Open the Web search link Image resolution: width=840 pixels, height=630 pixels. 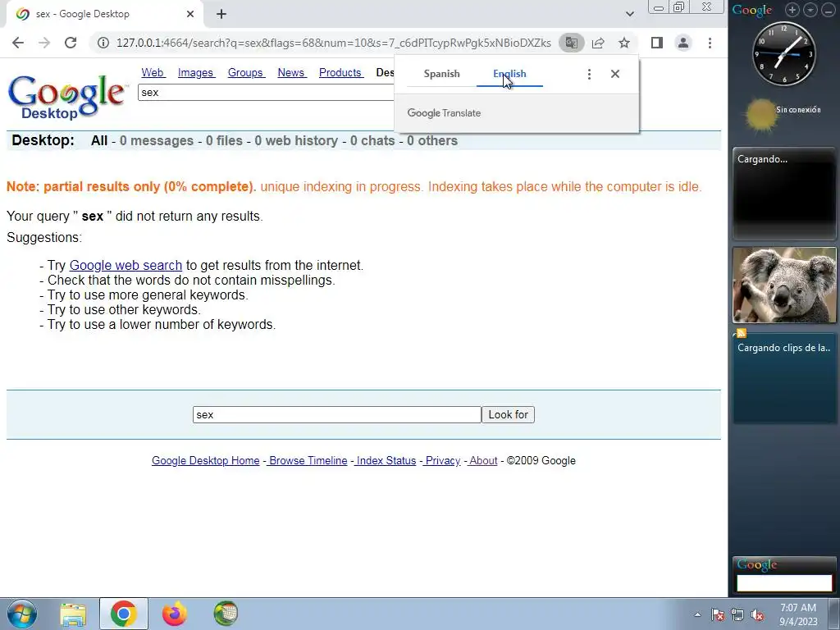(153, 72)
